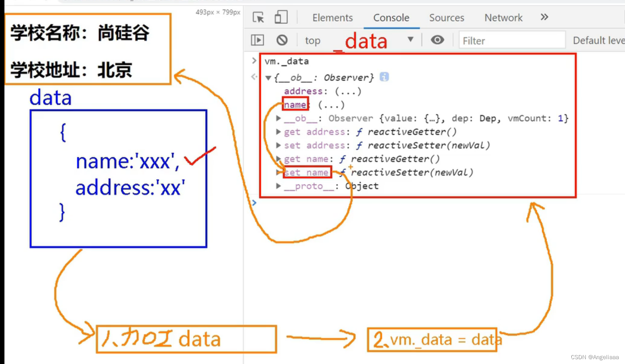The width and height of the screenshot is (625, 364).
Task: Open the Default levels dropdown
Action: 599,40
